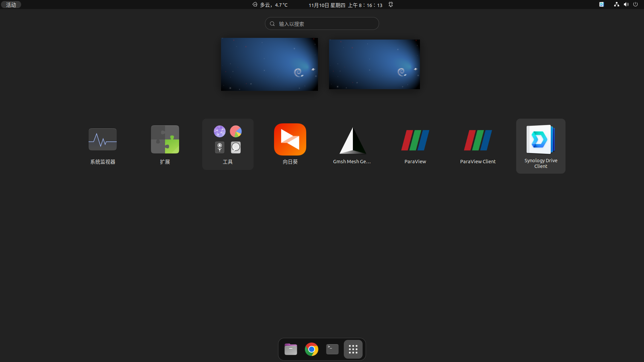Launch the 向日葵 remote control app
644x362 pixels.
click(x=290, y=139)
